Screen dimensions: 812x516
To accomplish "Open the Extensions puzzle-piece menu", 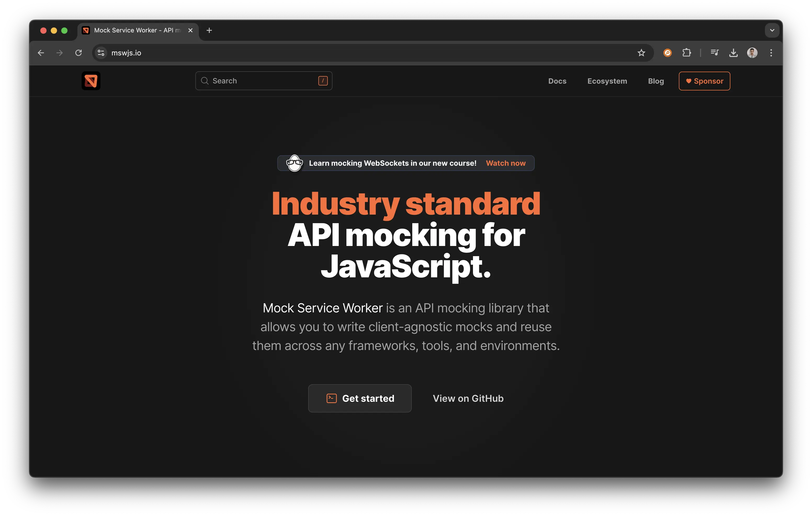I will click(686, 53).
